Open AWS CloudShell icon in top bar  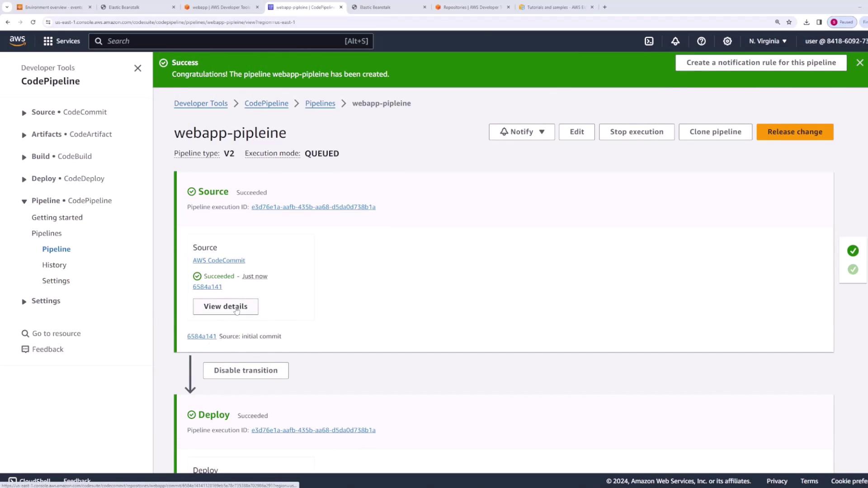[649, 41]
